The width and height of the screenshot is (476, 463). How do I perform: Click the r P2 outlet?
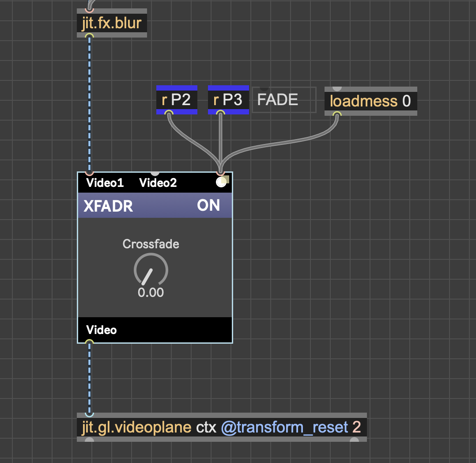(169, 113)
